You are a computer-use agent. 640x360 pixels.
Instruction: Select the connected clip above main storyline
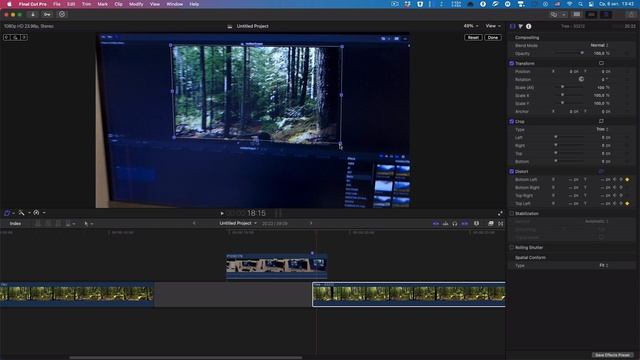(277, 266)
